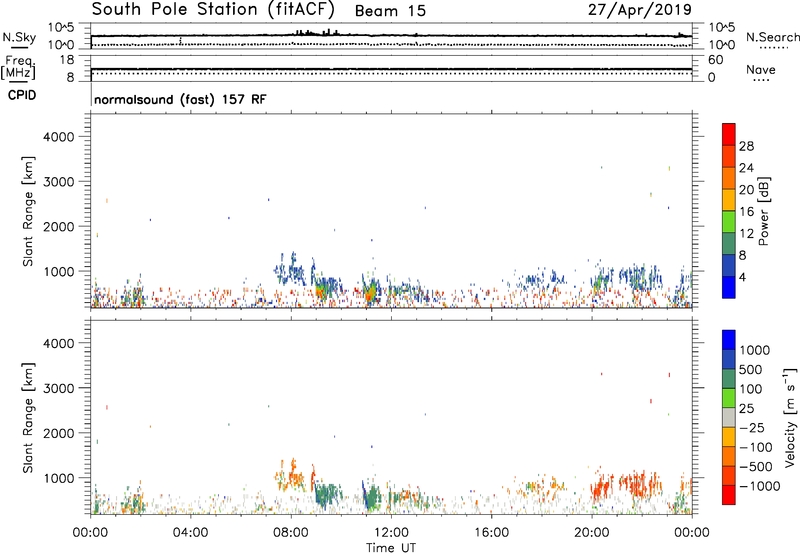Click the 500 label on velocity colorbar
This screenshot has width=800, height=554.
tap(751, 370)
